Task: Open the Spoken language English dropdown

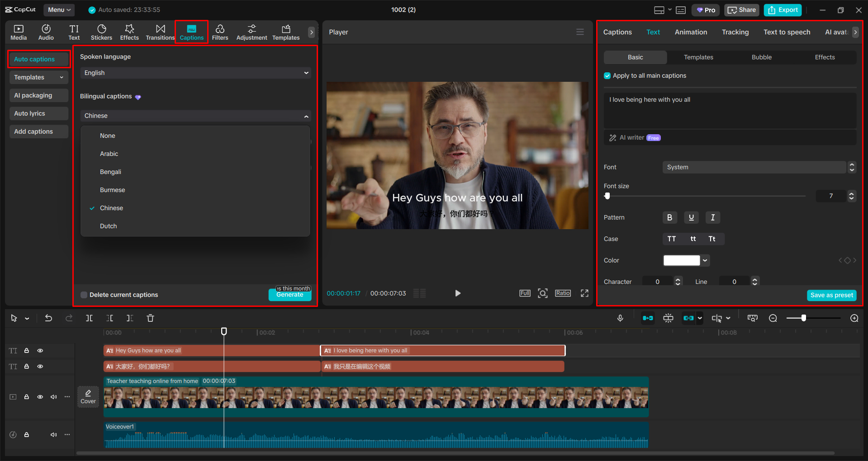Action: point(195,72)
